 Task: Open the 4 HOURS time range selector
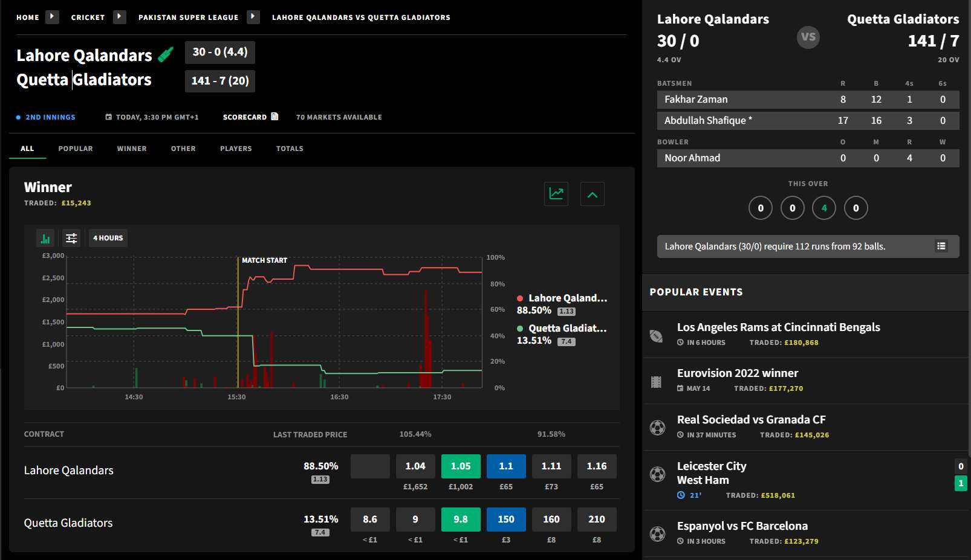108,238
